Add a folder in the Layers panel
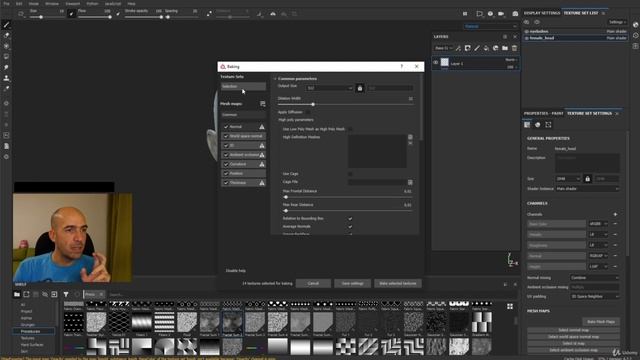640x360 pixels. click(x=505, y=48)
